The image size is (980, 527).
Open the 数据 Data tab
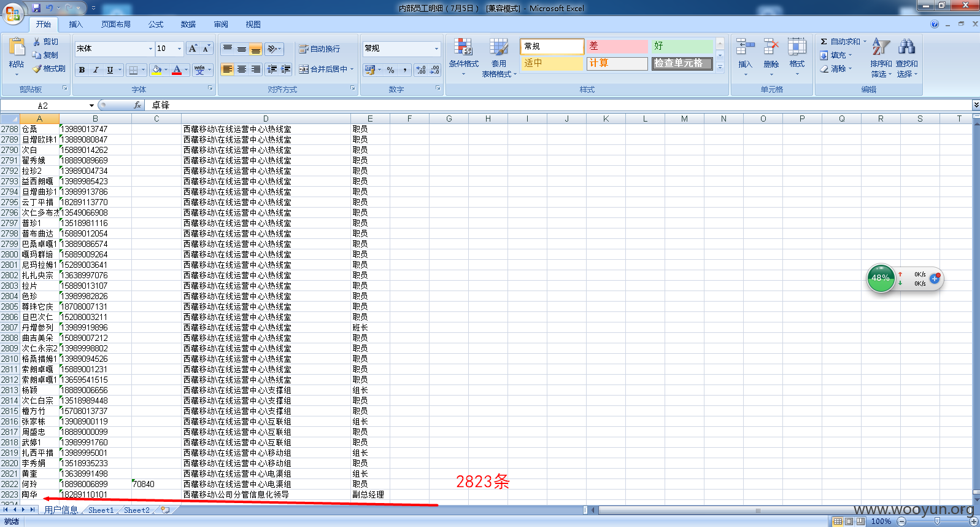click(188, 25)
